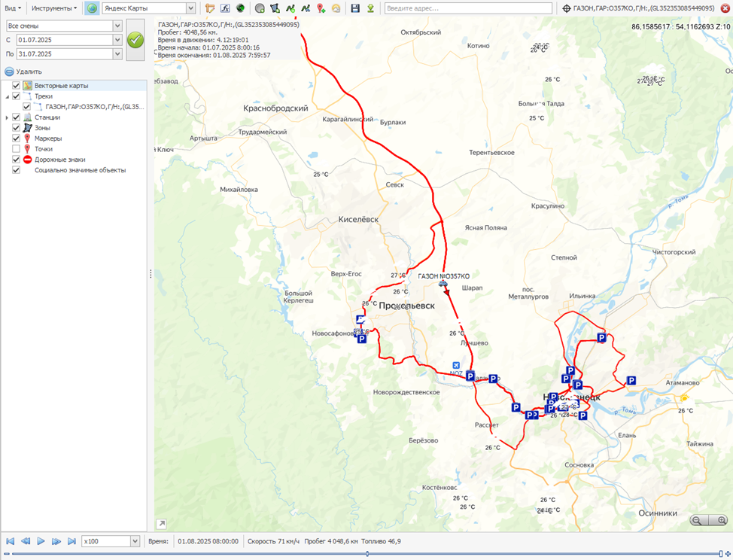Click the Удалить button

pyautogui.click(x=23, y=72)
